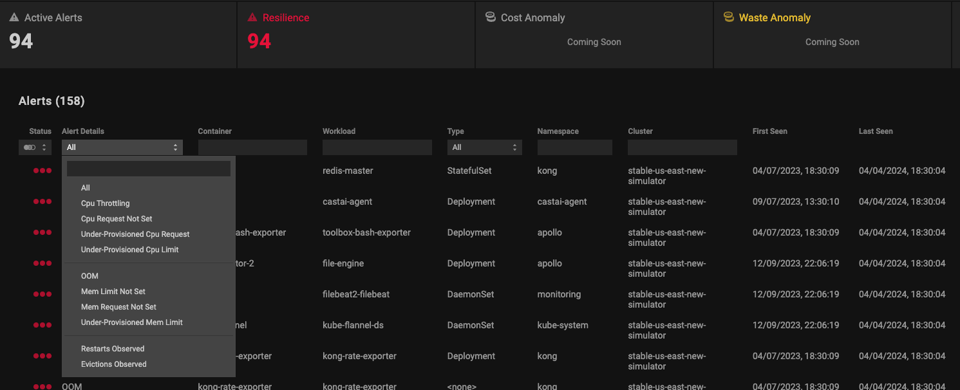Click the Last Seen column header
The height and width of the screenshot is (390, 960).
876,131
